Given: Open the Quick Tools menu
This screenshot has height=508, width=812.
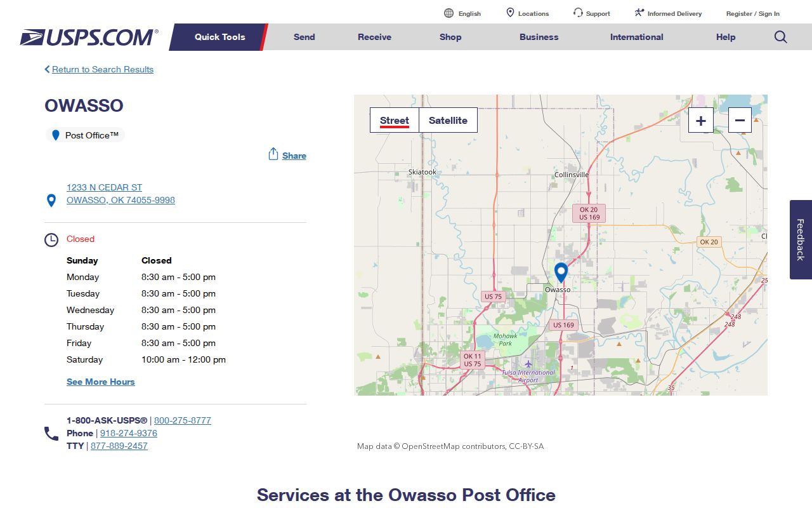Looking at the screenshot, I should pyautogui.click(x=219, y=37).
